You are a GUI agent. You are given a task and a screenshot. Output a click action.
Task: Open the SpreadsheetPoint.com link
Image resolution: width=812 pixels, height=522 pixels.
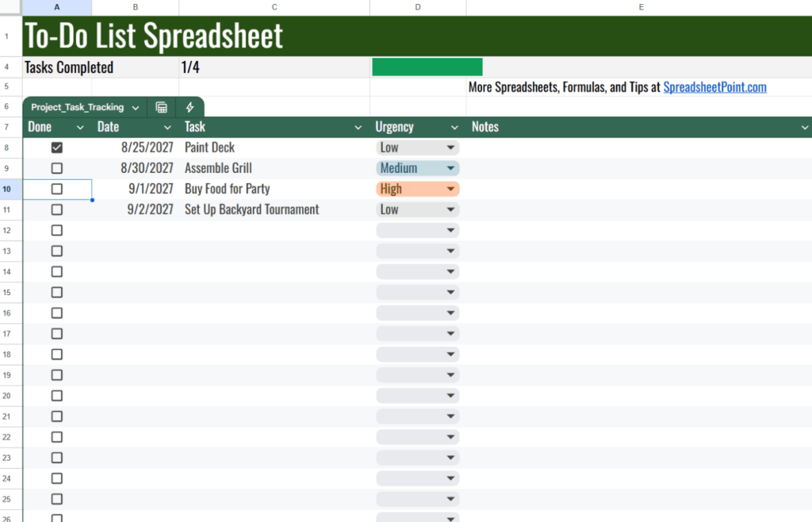coord(714,87)
